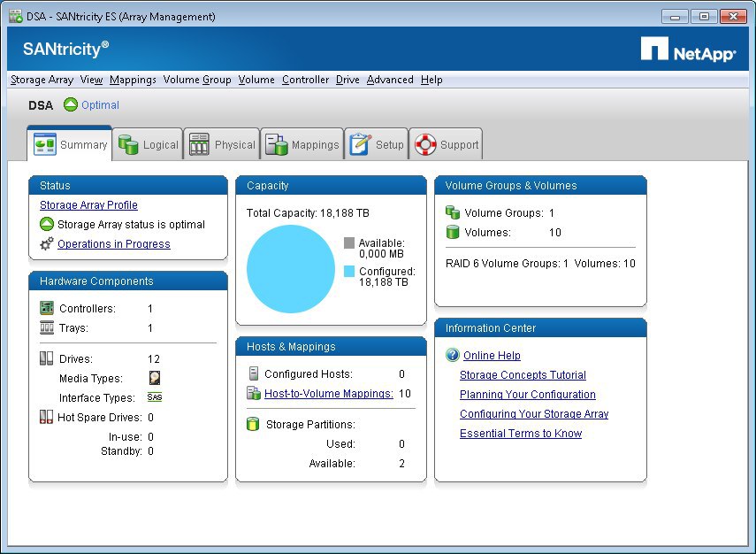The height and width of the screenshot is (554, 756).
Task: Open the Storage Array menu
Action: (x=42, y=80)
